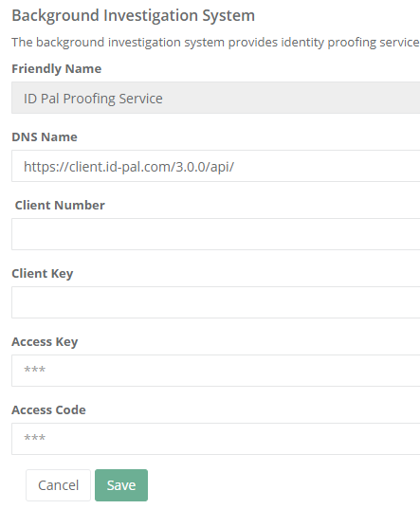Select the Client Number label text
The height and width of the screenshot is (509, 420).
coord(60,205)
